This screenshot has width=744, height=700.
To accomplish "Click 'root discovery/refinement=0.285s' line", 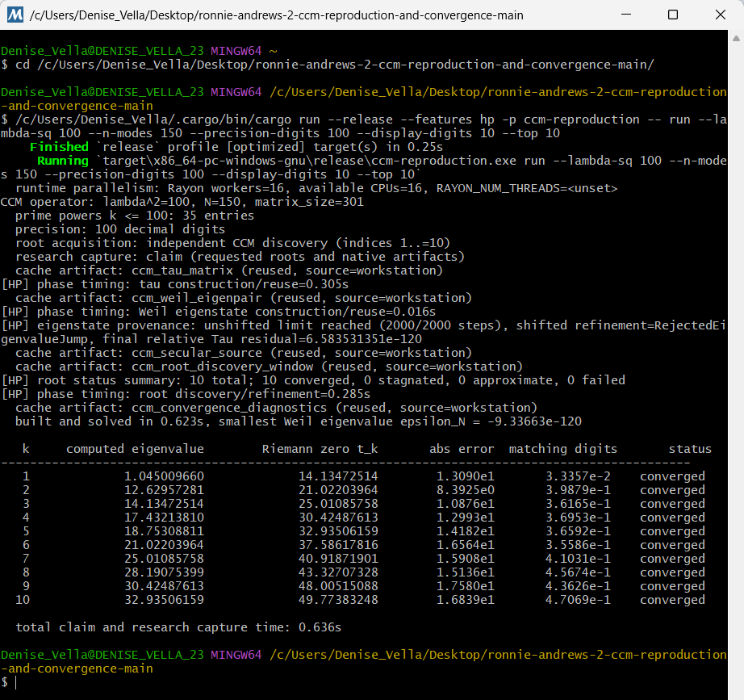I will coord(186,394).
